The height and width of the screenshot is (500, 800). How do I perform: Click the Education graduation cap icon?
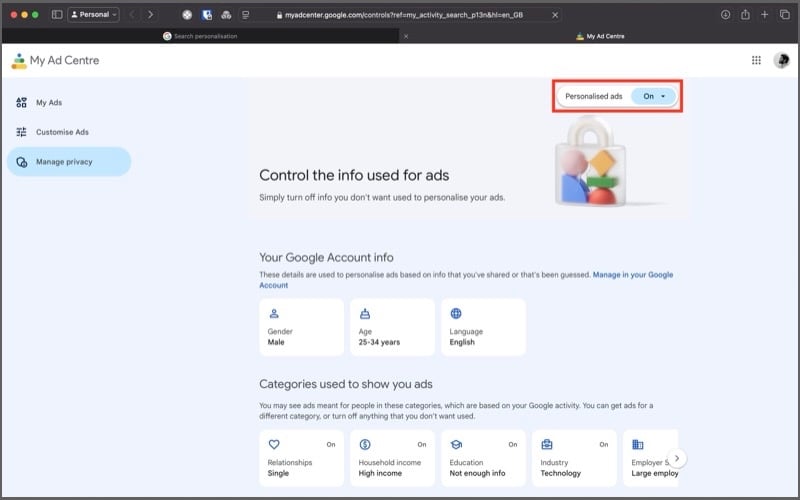click(456, 444)
